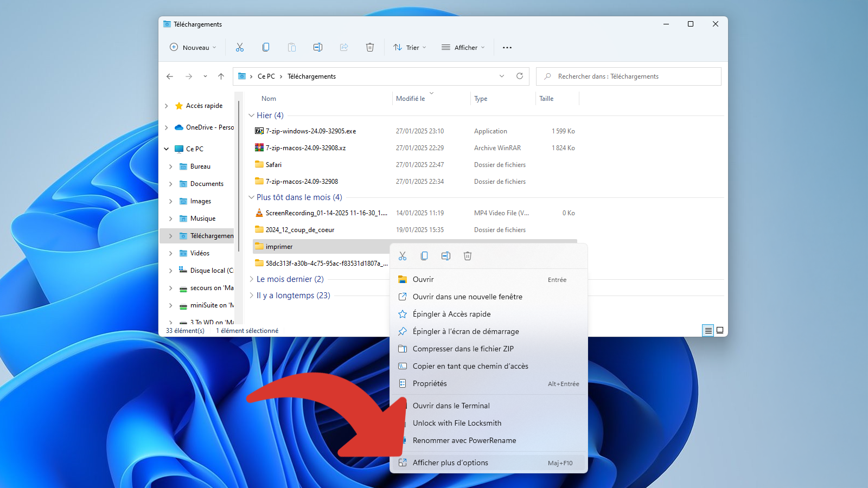The width and height of the screenshot is (868, 488).
Task: Click the Cut icon in the Explorer toolbar
Action: click(x=240, y=48)
